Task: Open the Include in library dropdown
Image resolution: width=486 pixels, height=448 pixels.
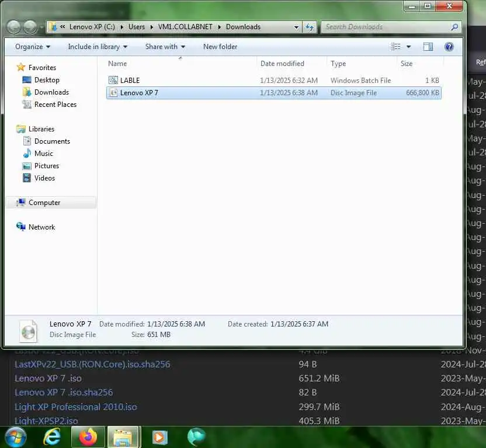Action: 98,47
